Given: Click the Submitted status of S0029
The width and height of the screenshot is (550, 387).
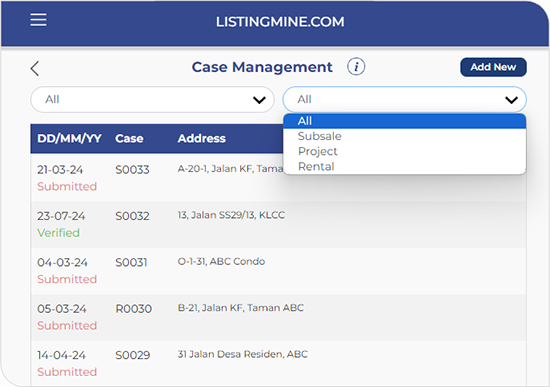Looking at the screenshot, I should coord(67,372).
